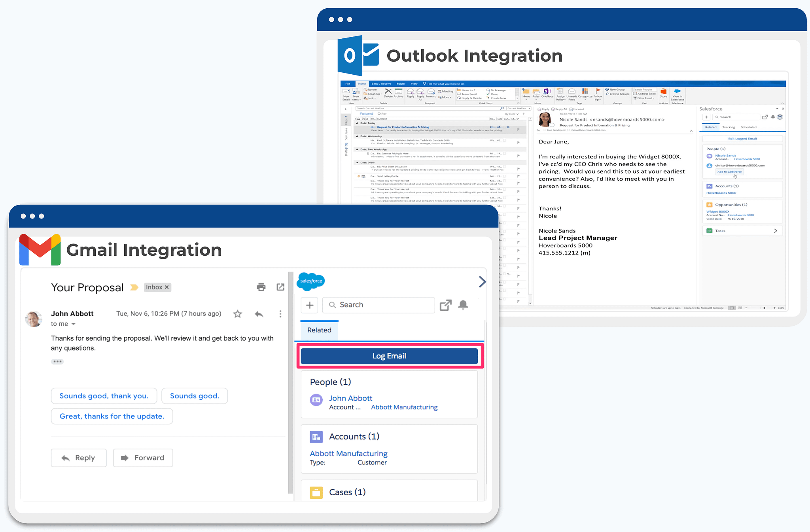Click Archive in Outlook ribbon
The image size is (810, 532).
(399, 93)
